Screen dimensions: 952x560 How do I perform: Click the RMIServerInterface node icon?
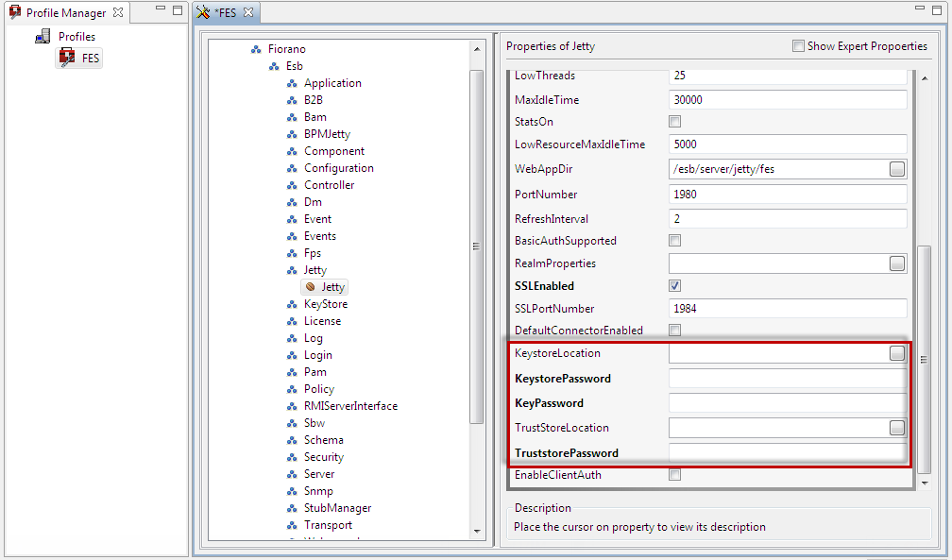pos(292,406)
